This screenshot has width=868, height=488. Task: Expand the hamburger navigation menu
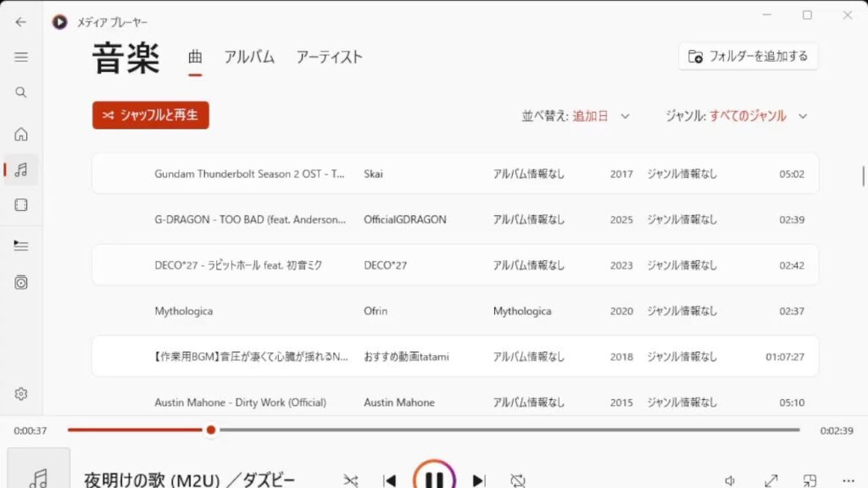[21, 57]
